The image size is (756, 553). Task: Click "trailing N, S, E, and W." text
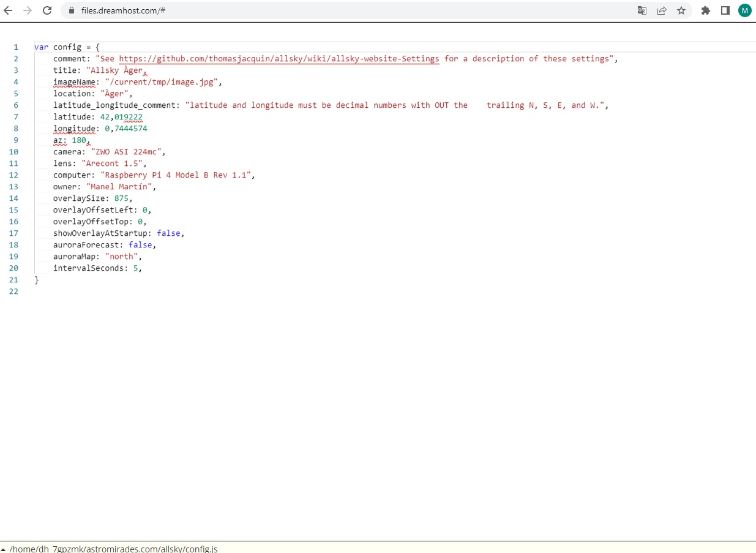click(x=545, y=105)
